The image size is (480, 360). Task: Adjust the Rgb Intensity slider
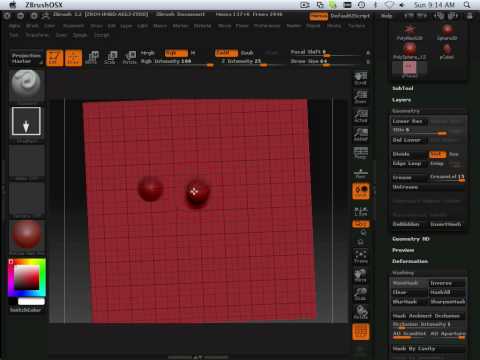[x=177, y=62]
